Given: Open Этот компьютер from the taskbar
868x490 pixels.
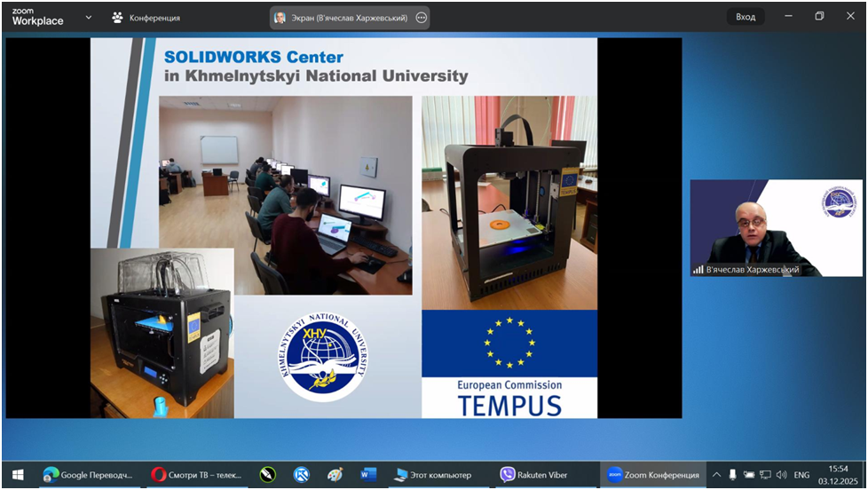Looking at the screenshot, I should [433, 475].
